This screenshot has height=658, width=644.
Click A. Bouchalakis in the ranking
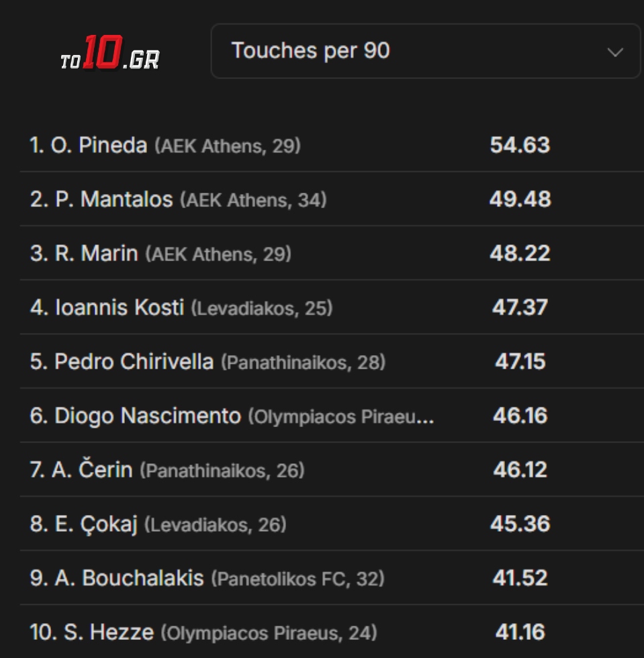pos(117,578)
